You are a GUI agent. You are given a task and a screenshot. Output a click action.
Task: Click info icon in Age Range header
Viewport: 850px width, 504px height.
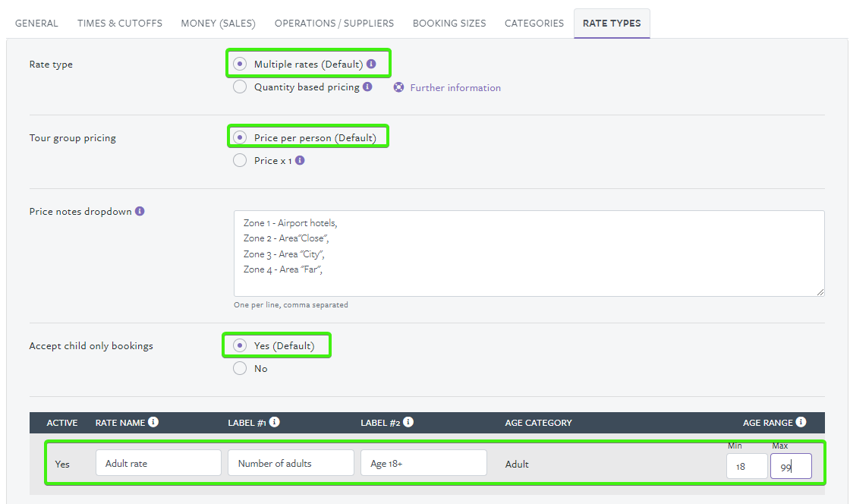point(801,422)
